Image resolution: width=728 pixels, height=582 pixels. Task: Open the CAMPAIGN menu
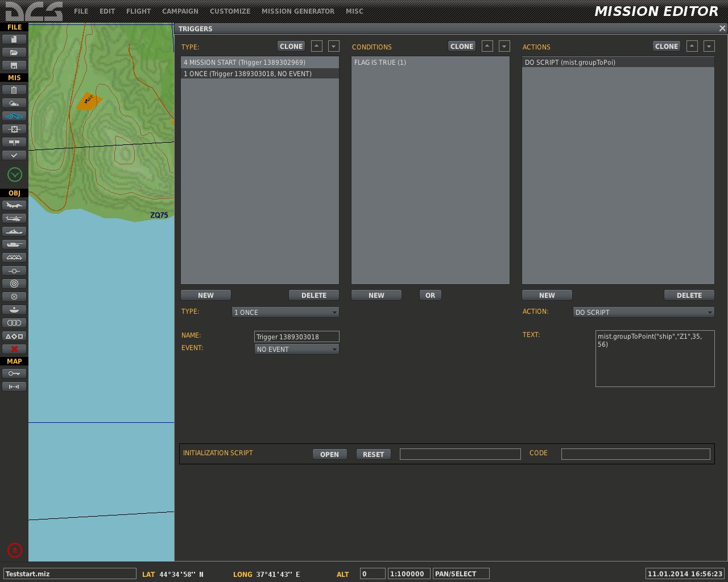[x=180, y=11]
